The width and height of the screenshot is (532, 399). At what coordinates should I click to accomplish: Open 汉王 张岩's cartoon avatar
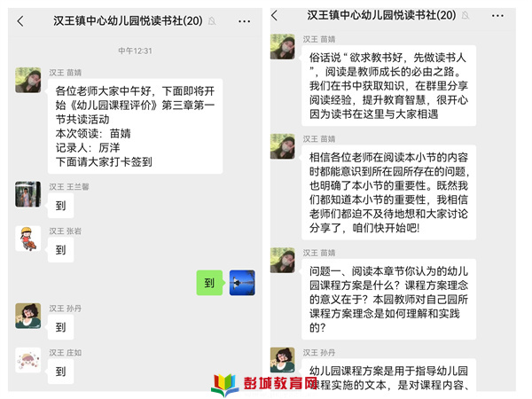pyautogui.click(x=28, y=239)
